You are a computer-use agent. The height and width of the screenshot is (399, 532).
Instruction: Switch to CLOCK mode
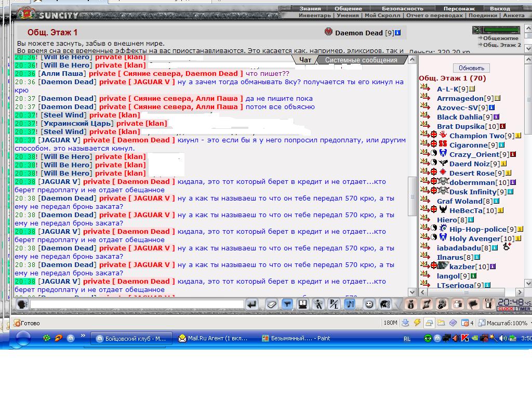506,309
